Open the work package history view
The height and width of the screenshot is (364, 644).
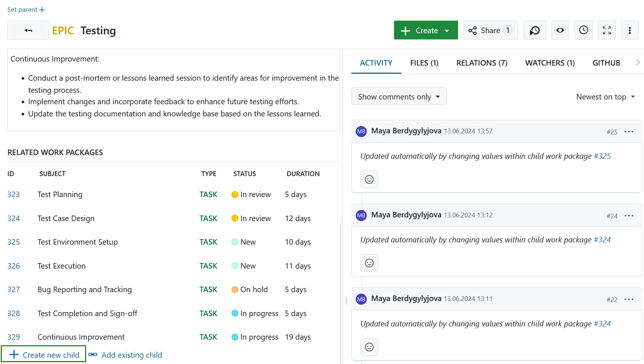535,30
